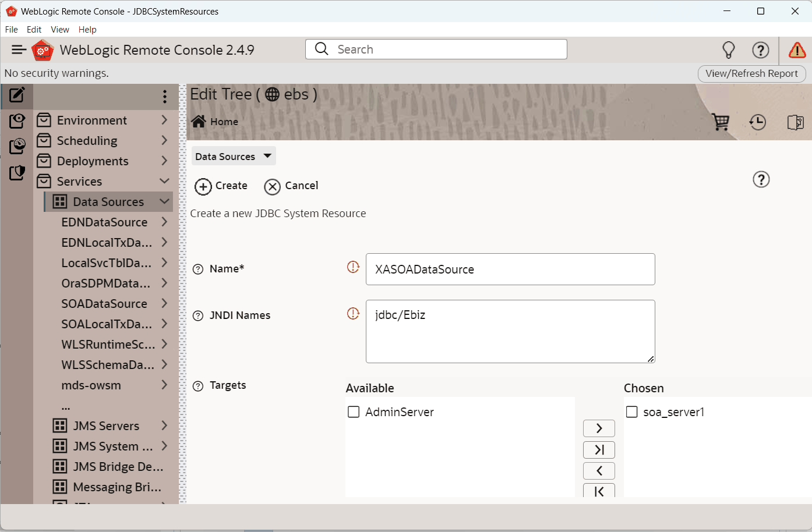This screenshot has height=532, width=812.
Task: Click the Name field containing XASOADataSource
Action: click(510, 269)
